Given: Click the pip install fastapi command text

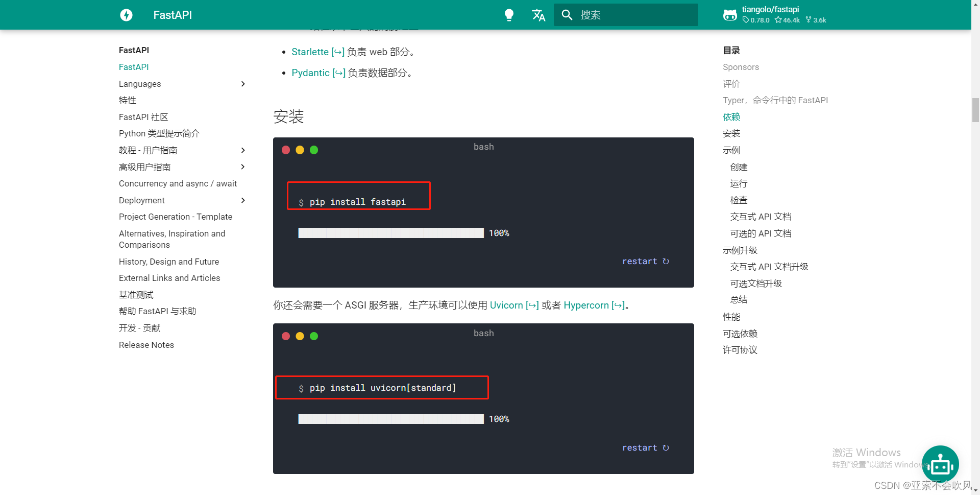Looking at the screenshot, I should [357, 202].
